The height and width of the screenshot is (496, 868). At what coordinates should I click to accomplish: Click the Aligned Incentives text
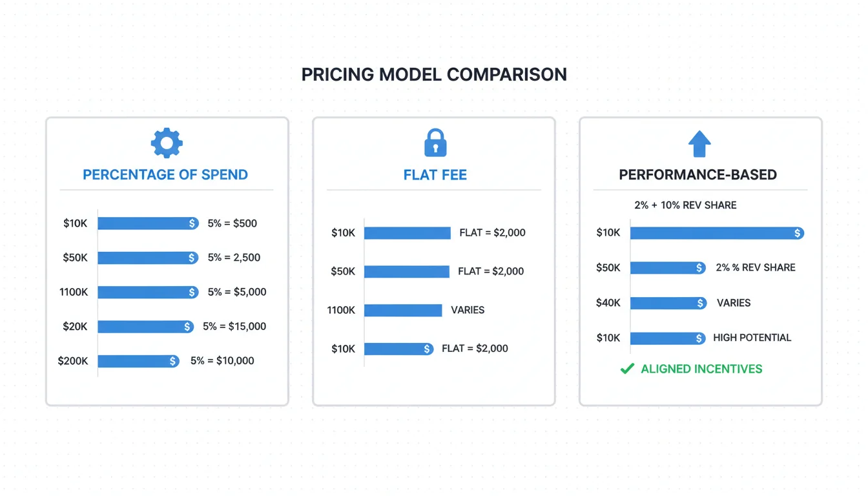coord(701,369)
